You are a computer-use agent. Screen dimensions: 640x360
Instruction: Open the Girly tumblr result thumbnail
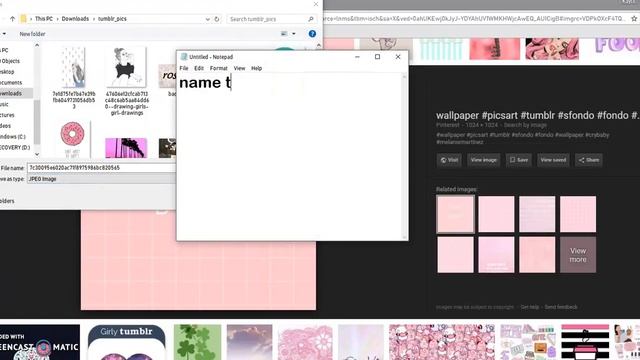tap(127, 342)
